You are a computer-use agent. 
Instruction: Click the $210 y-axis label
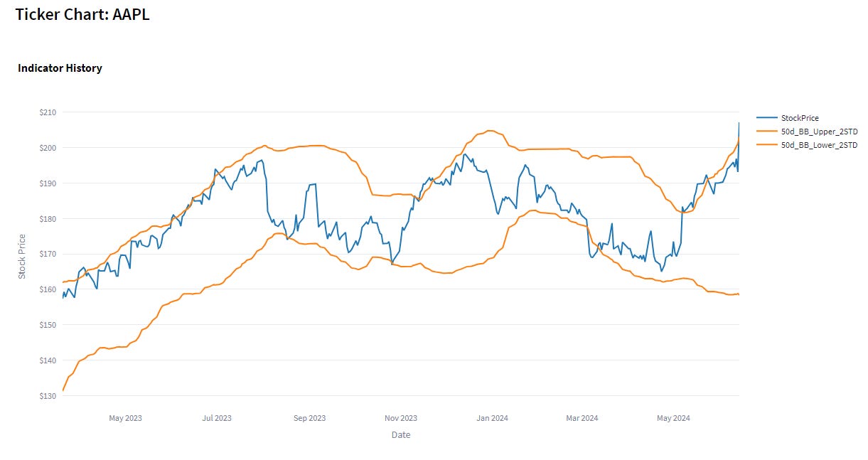tap(48, 112)
